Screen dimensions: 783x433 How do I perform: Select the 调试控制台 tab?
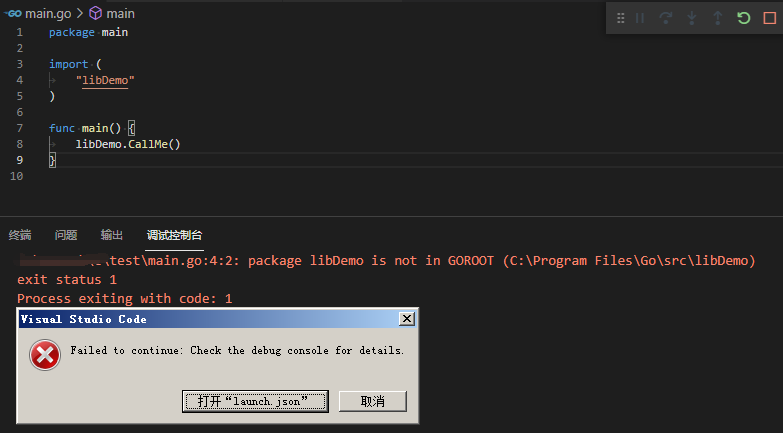coord(174,235)
